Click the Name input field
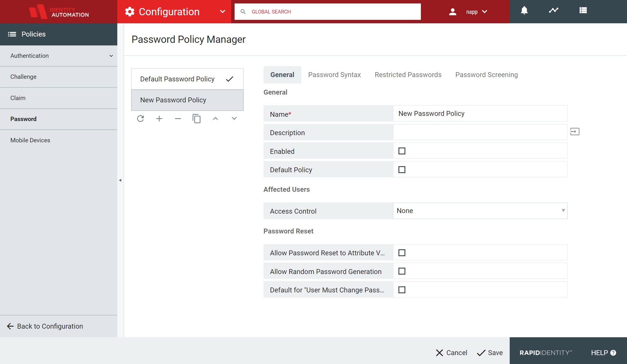 [480, 114]
